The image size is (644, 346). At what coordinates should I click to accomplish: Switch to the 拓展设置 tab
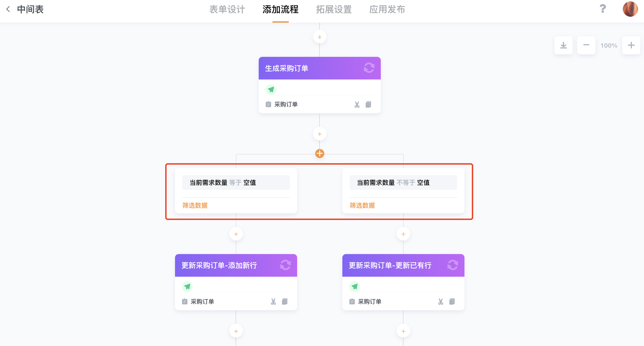[x=334, y=10]
